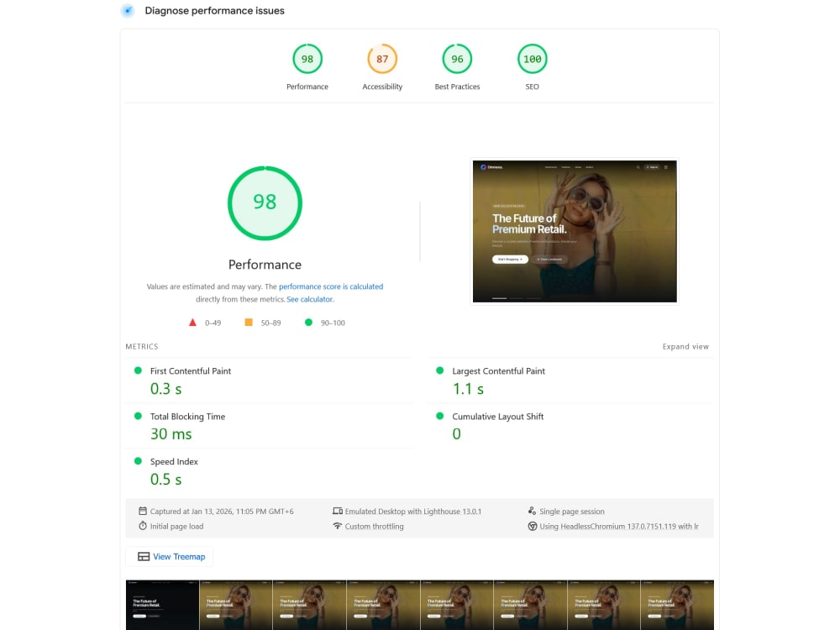Click the 30 ms value

171,434
